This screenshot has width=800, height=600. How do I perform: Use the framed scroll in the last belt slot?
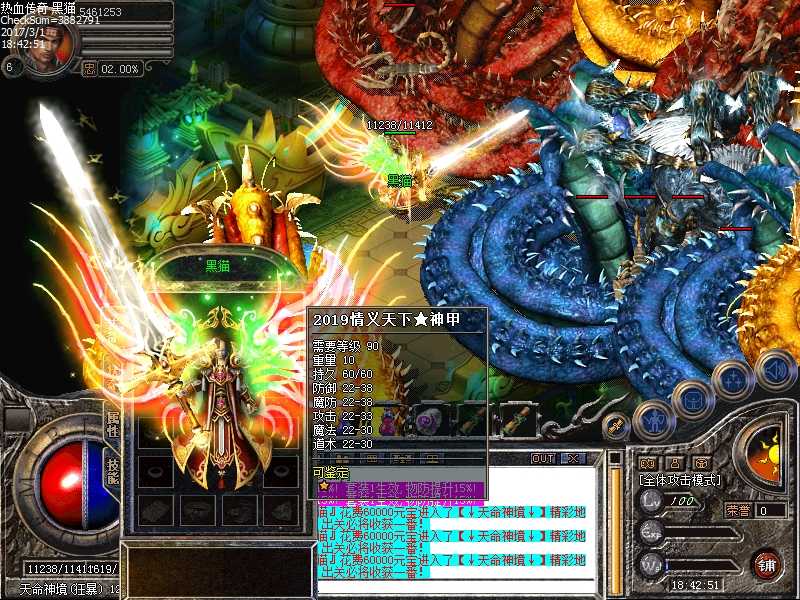518,421
